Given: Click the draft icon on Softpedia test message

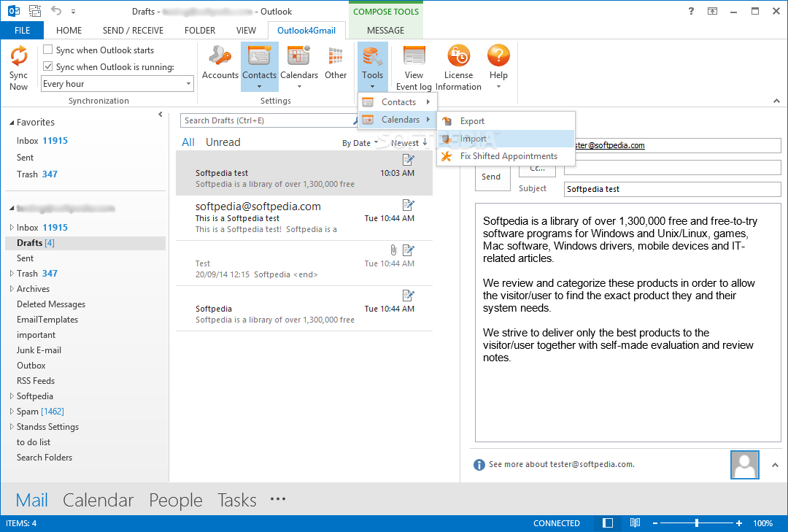Looking at the screenshot, I should coord(408,160).
